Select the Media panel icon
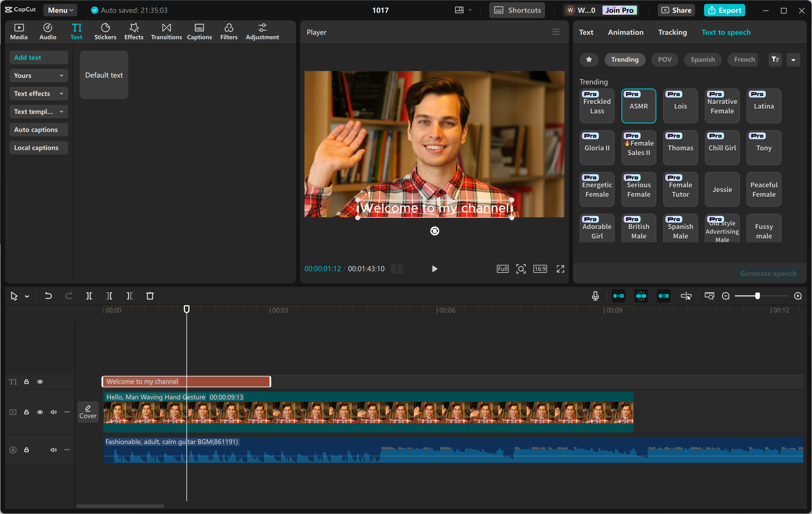This screenshot has width=812, height=514. tap(19, 31)
